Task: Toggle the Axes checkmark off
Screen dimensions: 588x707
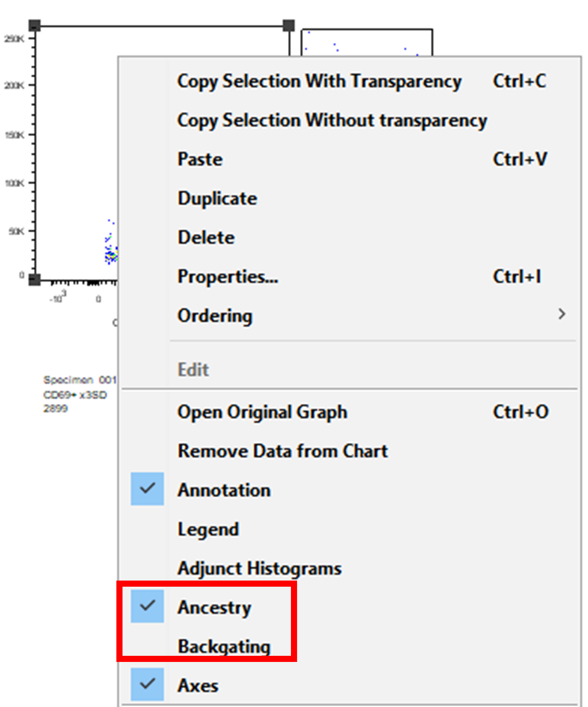Action: (147, 684)
